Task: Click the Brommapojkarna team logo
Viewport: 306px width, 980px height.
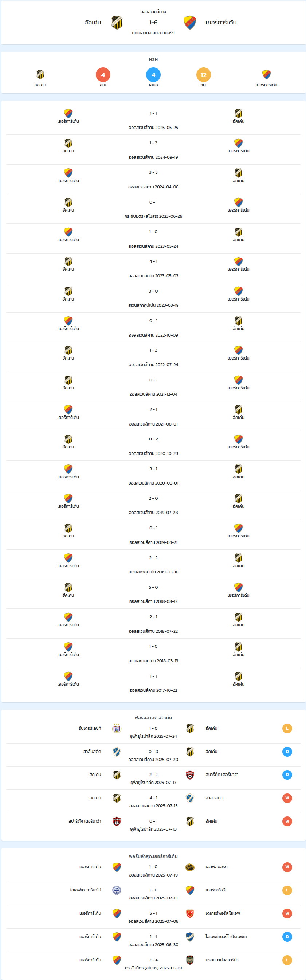Action: (190, 960)
